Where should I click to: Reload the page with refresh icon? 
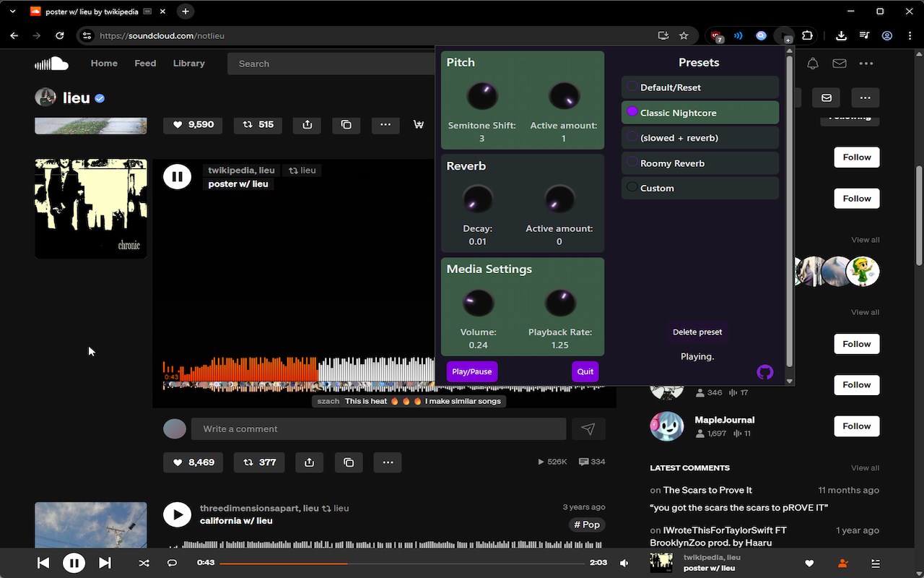[60, 35]
